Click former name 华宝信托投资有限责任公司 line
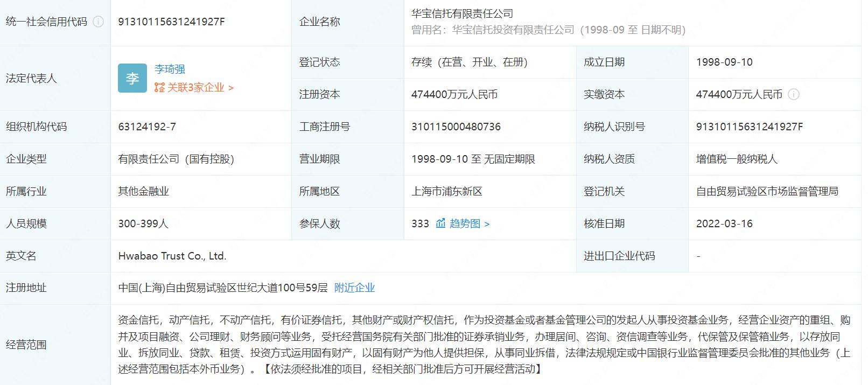The height and width of the screenshot is (385, 868). tap(548, 30)
